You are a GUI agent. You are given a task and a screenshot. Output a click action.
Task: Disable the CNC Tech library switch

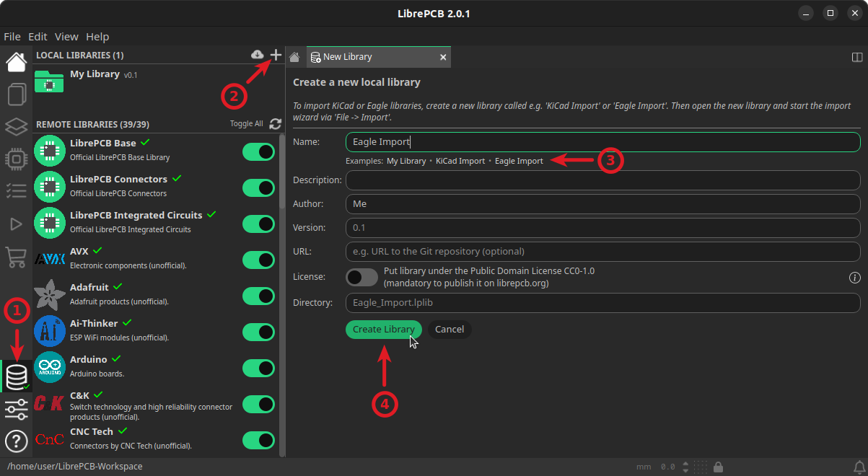(258, 440)
